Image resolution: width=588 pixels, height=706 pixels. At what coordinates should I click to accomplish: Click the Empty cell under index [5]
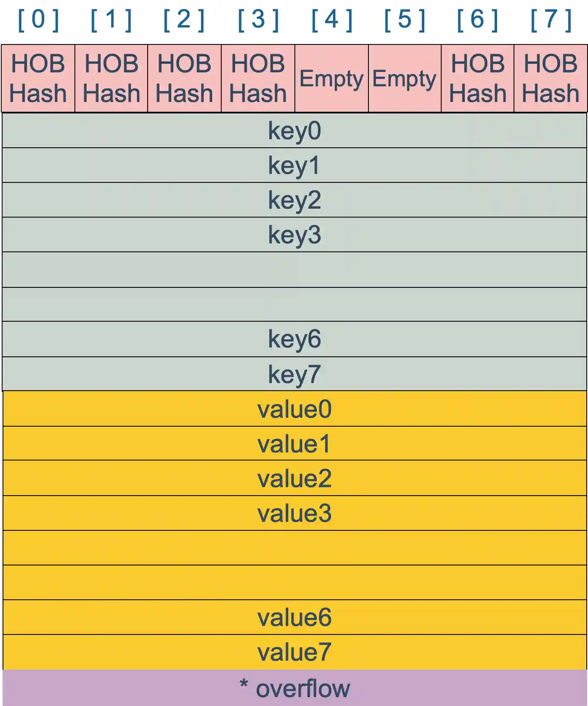(404, 78)
